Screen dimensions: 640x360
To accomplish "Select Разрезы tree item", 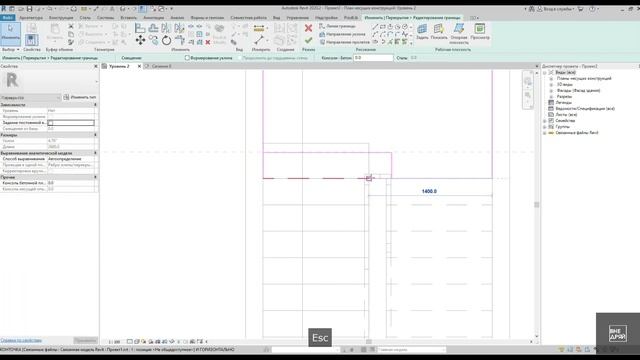I will click(x=564, y=97).
